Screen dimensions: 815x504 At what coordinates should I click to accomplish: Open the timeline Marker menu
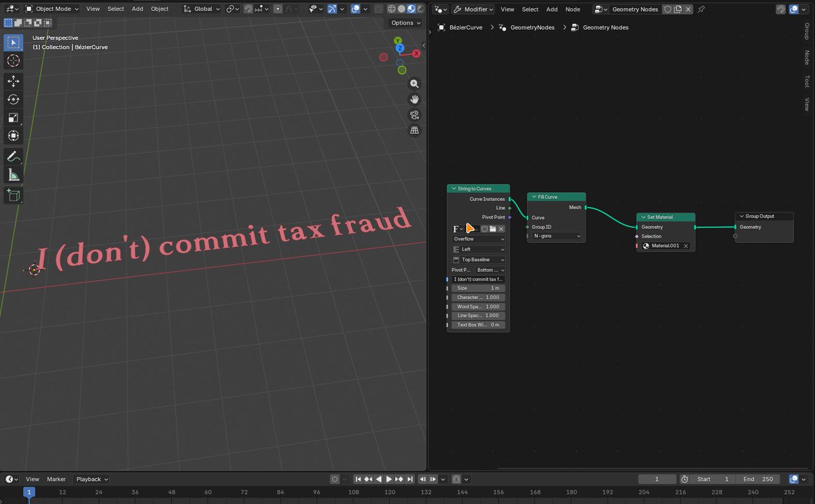56,479
